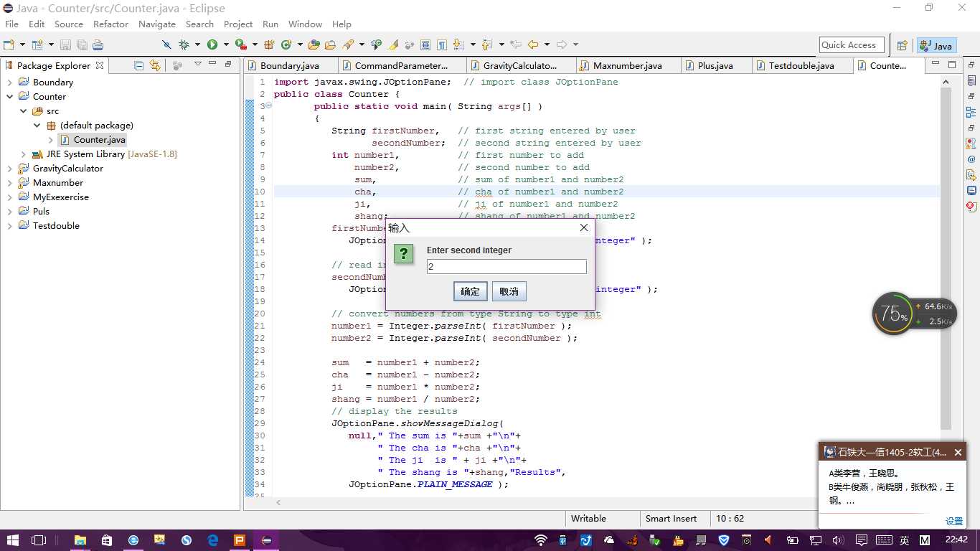The height and width of the screenshot is (551, 980).
Task: Click the Run with external tools icon
Action: (240, 44)
